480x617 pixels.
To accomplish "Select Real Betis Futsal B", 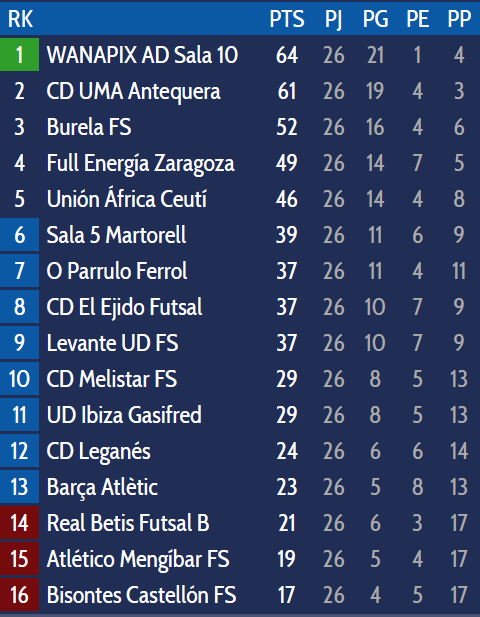I will 128,523.
